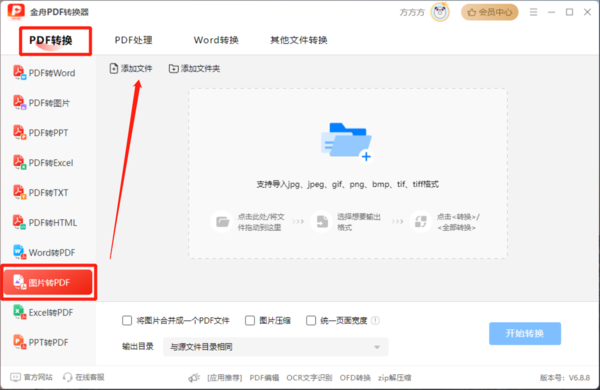600x390 pixels.
Task: Open the OCR文字识别 link
Action: tap(309, 378)
